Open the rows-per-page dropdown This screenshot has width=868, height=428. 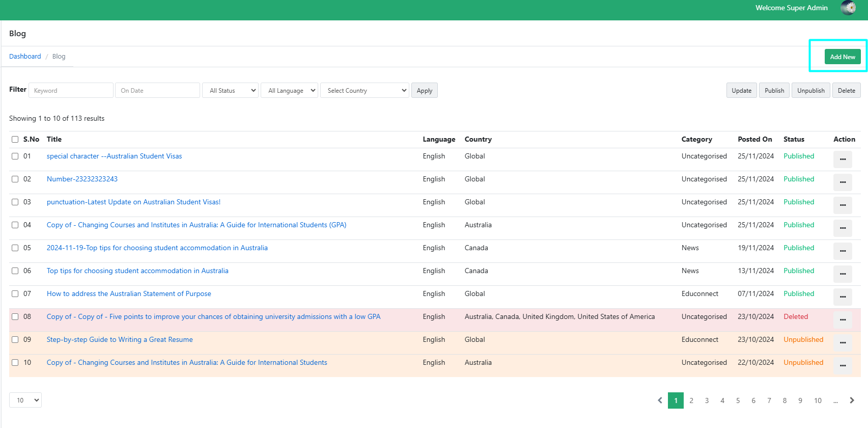(25, 400)
